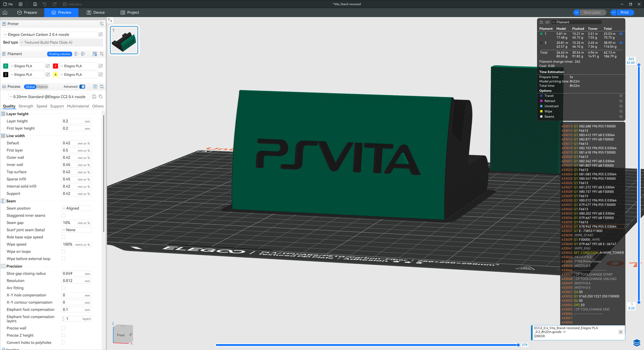The width and height of the screenshot is (644, 350).
Task: Click the layers icon at bottom right
Action: (637, 343)
